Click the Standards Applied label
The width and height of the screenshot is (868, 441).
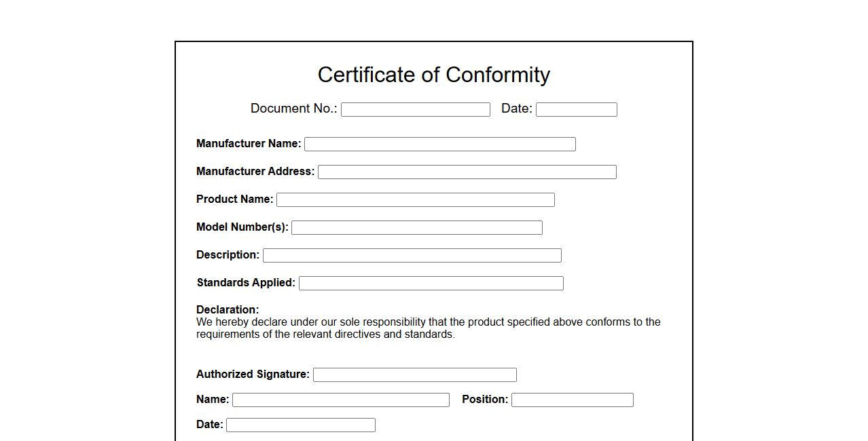[x=246, y=283]
